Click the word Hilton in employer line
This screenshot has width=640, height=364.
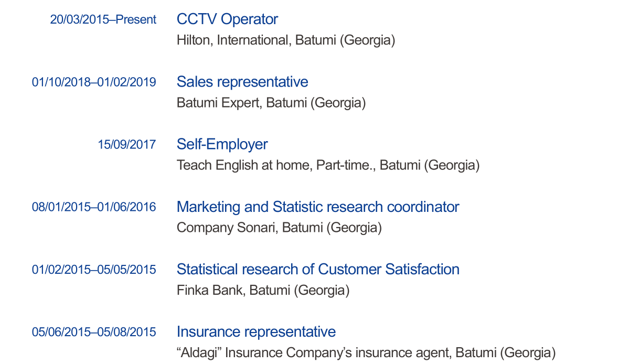point(193,40)
